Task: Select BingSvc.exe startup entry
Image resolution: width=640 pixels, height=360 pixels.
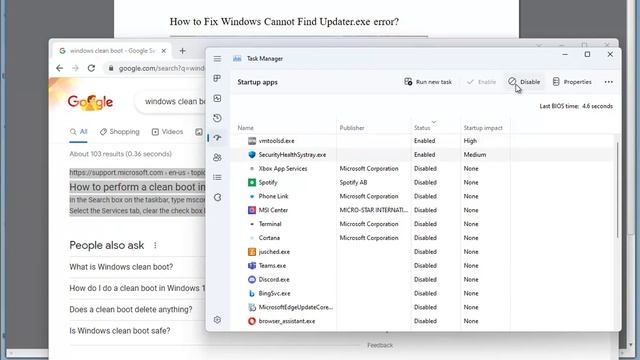Action: pos(423,293)
